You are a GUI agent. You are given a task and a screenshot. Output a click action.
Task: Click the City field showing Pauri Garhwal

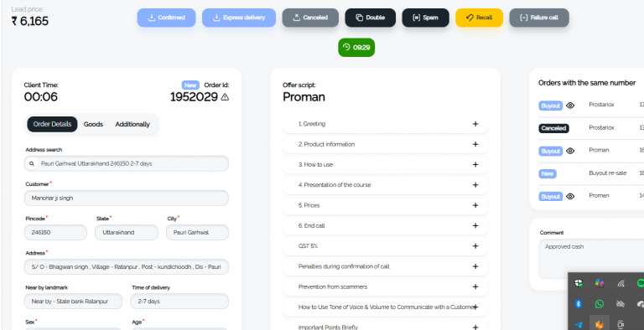pyautogui.click(x=197, y=232)
